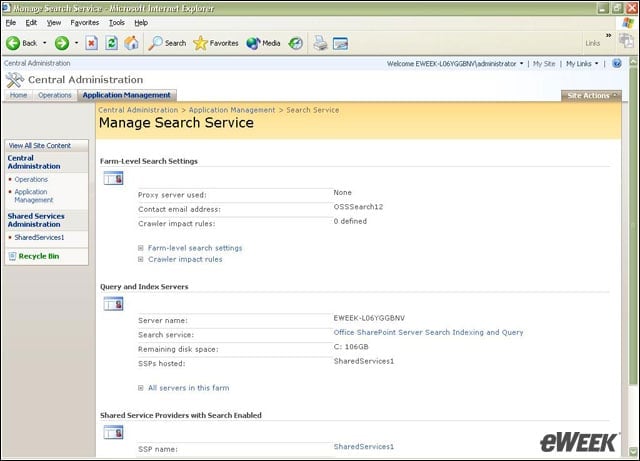Click Central Administration link at top left
Viewport: 640px width, 461px height.
(37, 63)
